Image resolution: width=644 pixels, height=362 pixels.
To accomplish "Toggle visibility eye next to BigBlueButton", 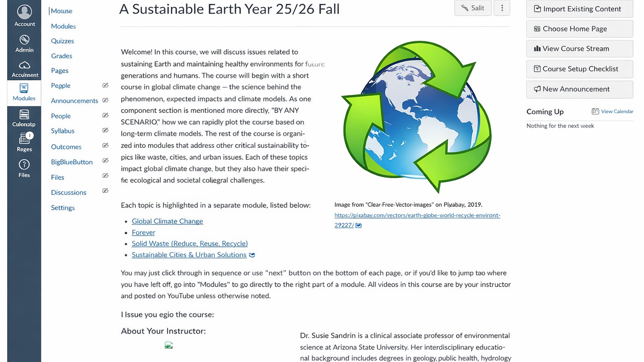I will [106, 161].
